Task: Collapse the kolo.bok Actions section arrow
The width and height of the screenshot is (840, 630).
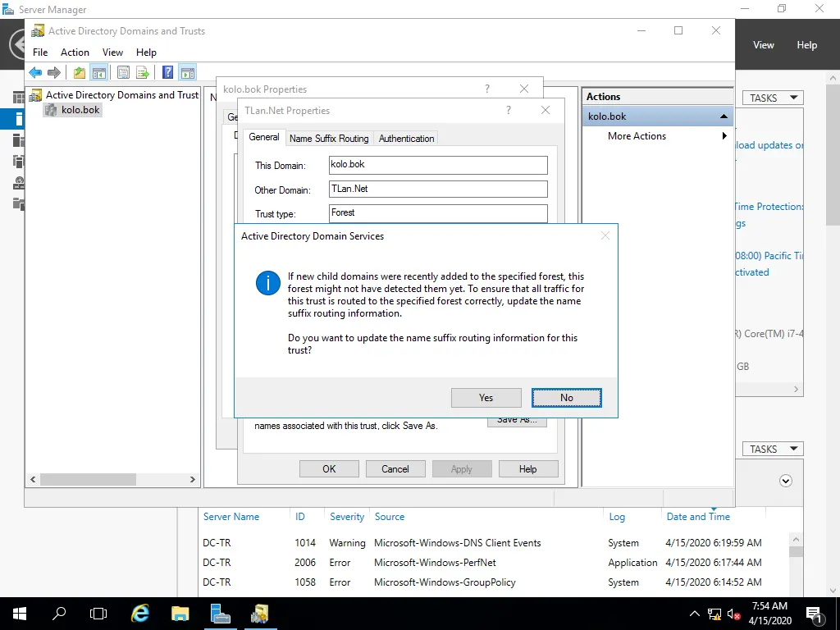Action: pos(724,116)
